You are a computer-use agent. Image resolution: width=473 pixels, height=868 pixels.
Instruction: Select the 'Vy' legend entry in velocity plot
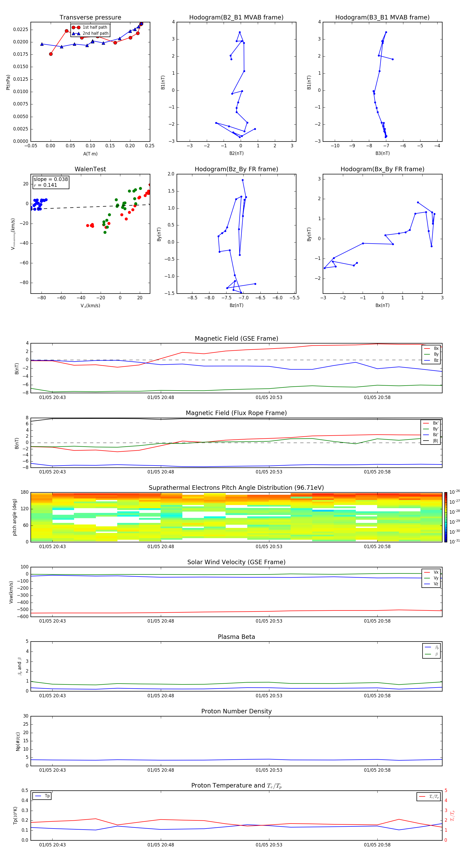click(x=431, y=578)
